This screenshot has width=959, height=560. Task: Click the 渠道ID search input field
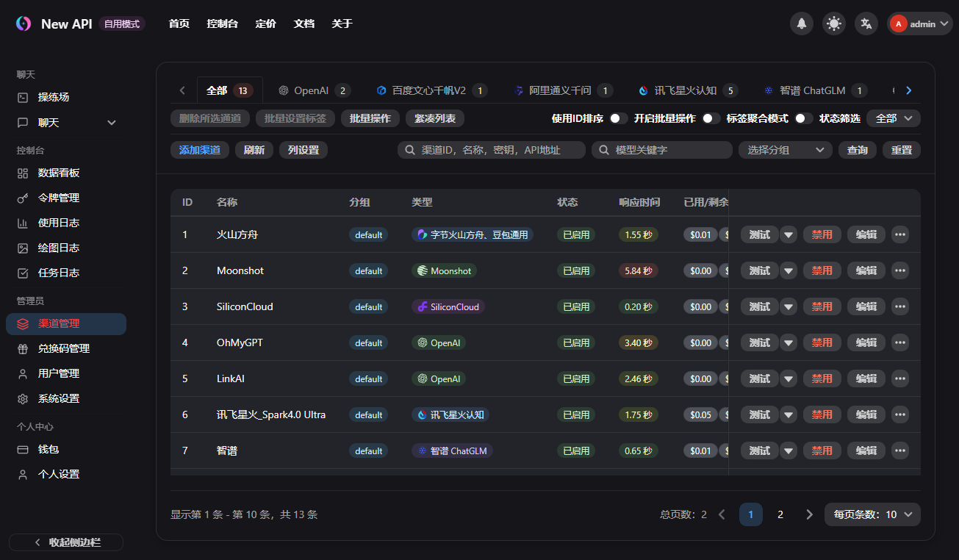(x=491, y=149)
